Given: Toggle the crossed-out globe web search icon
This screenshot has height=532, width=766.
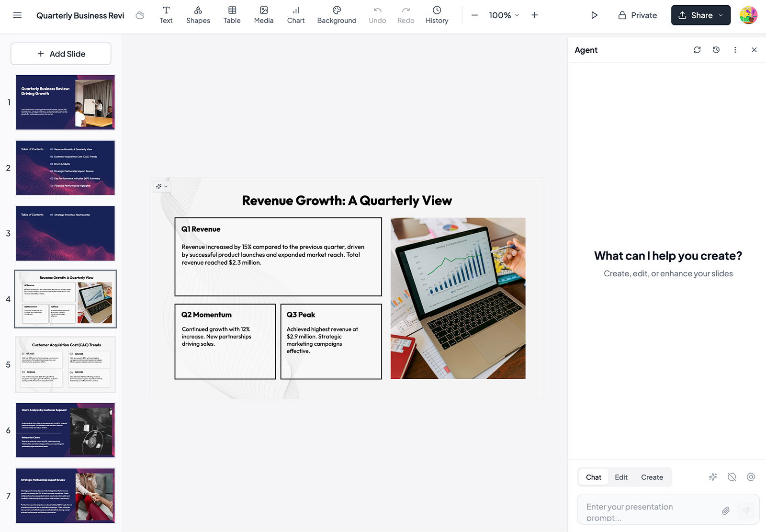Looking at the screenshot, I should click(732, 477).
